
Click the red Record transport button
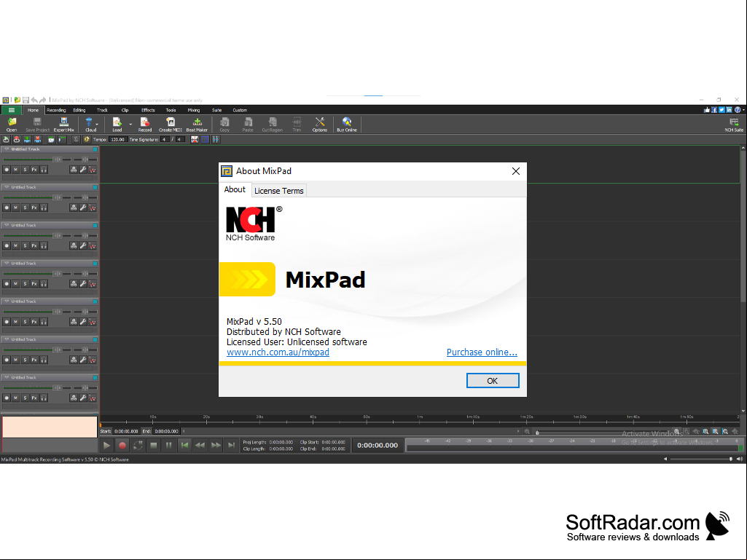[122, 445]
